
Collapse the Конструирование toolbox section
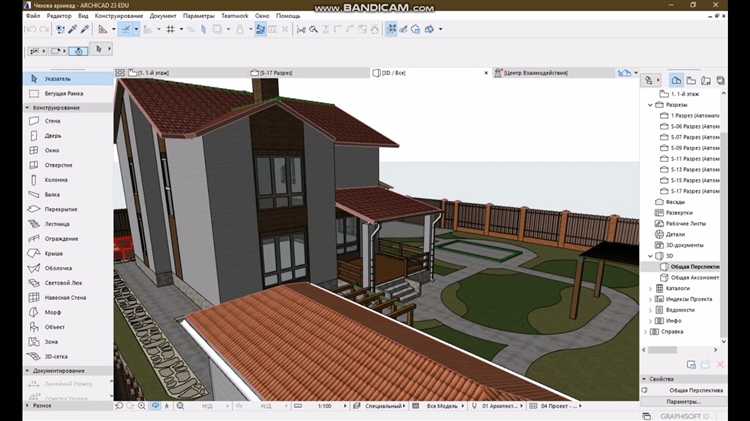[x=27, y=108]
